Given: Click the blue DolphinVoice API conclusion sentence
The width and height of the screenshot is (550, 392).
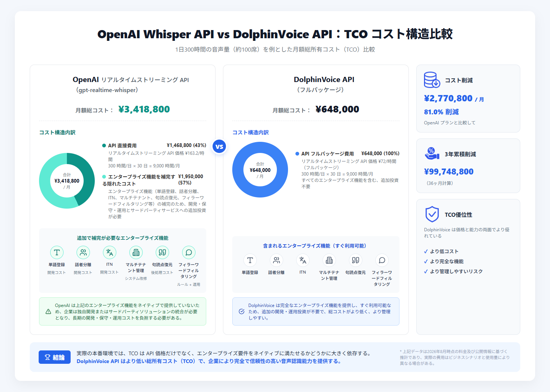Looking at the screenshot, I should click(x=209, y=361).
